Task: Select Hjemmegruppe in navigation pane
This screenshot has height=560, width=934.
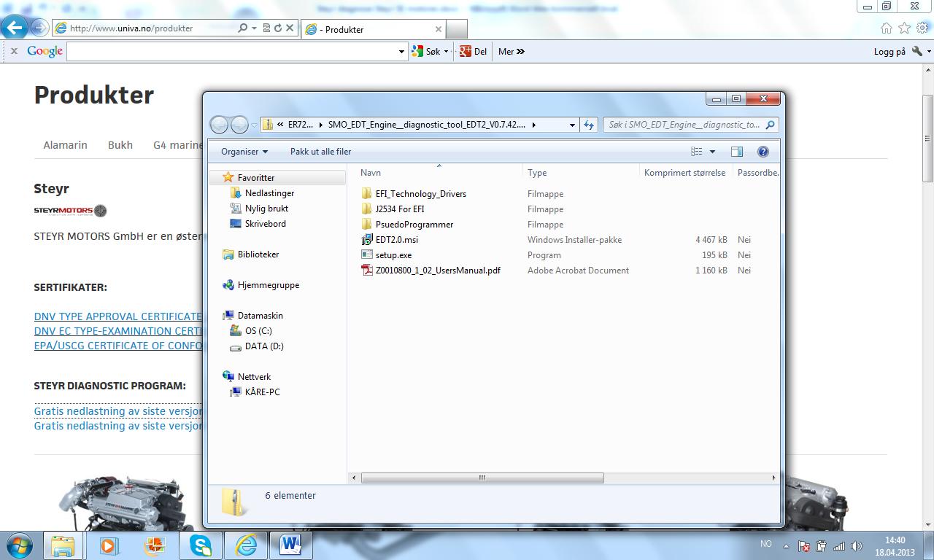Action: click(x=268, y=285)
